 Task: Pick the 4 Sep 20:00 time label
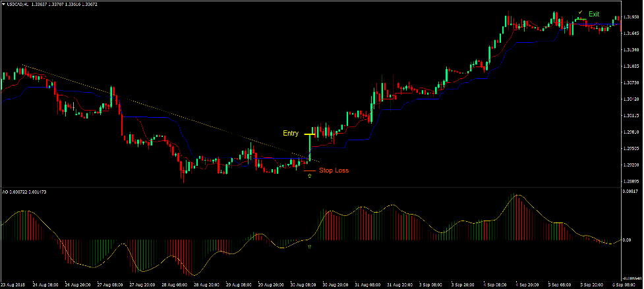(x=527, y=284)
